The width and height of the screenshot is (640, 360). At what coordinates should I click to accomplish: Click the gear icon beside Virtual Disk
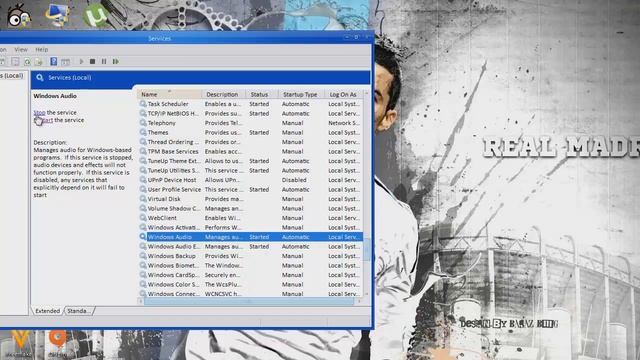[x=143, y=199]
